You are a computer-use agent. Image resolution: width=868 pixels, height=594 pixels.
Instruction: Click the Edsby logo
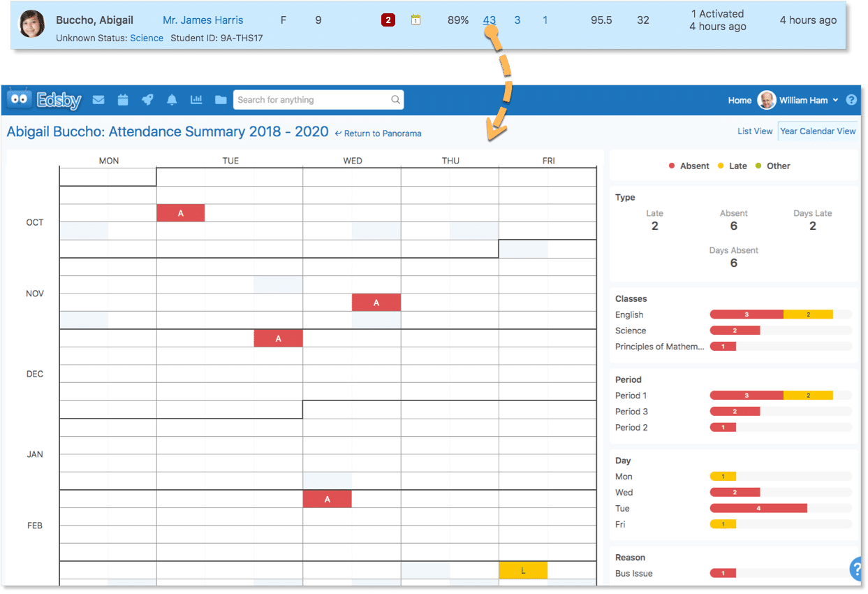45,100
